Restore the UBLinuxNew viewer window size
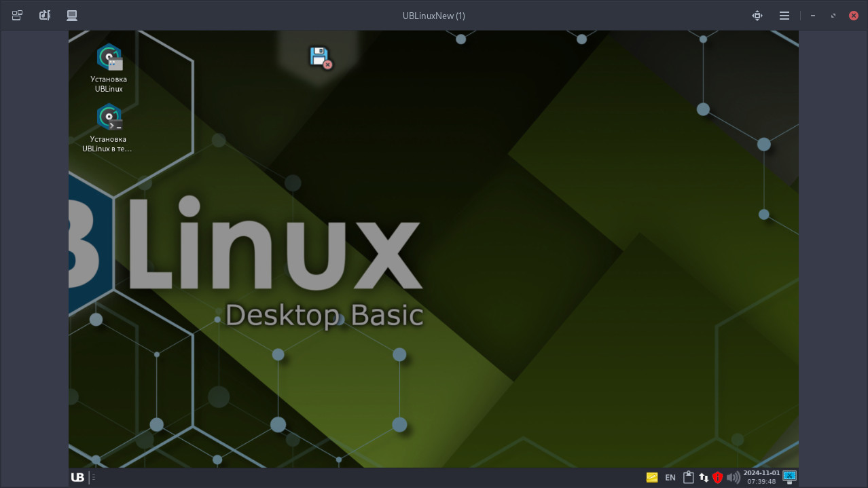Viewport: 868px width, 488px height. pyautogui.click(x=833, y=16)
